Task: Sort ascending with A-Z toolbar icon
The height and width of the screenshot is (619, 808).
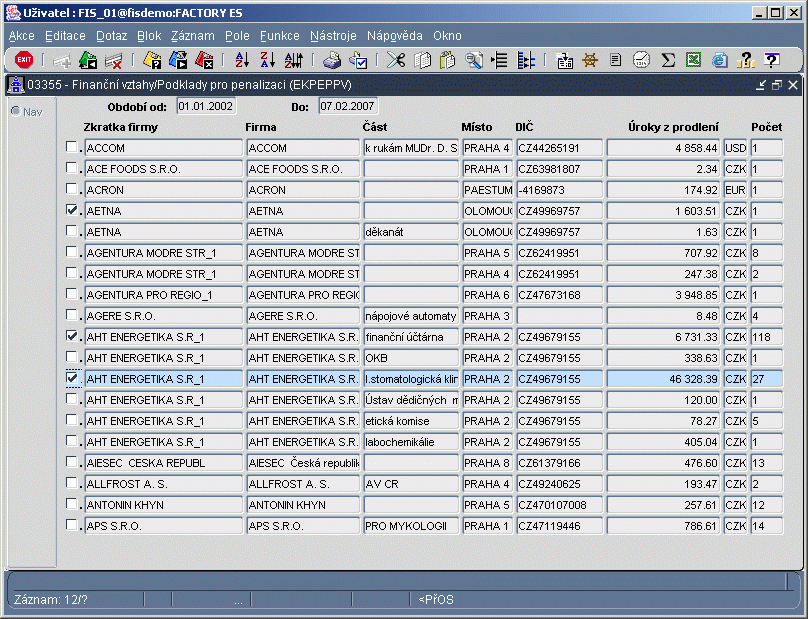Action: pyautogui.click(x=240, y=60)
